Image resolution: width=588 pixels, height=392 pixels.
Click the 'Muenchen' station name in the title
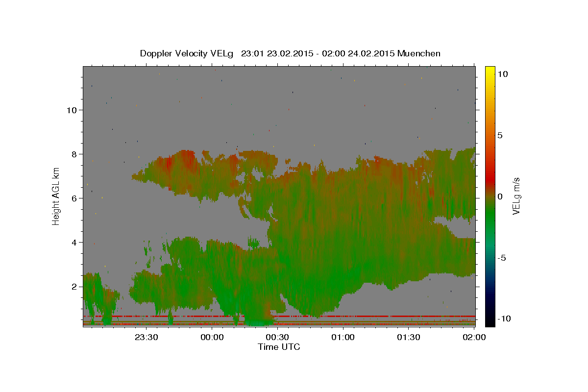point(419,53)
